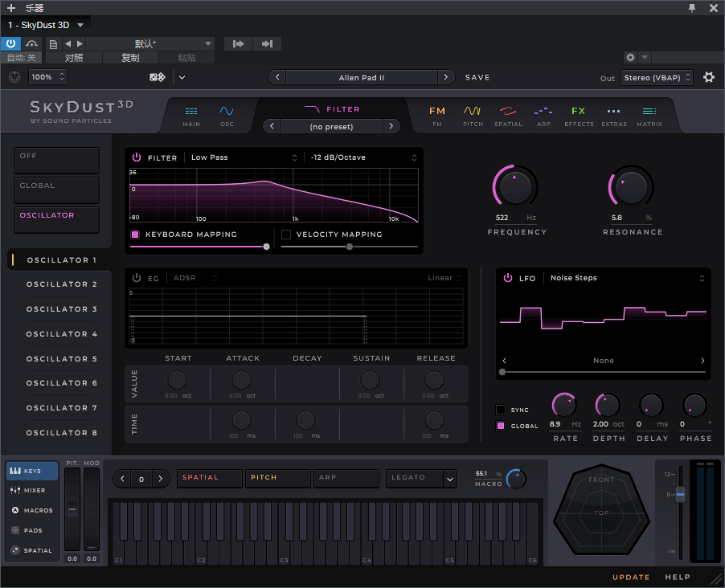Select OSCILLATOR 5 in the list

(x=62, y=359)
